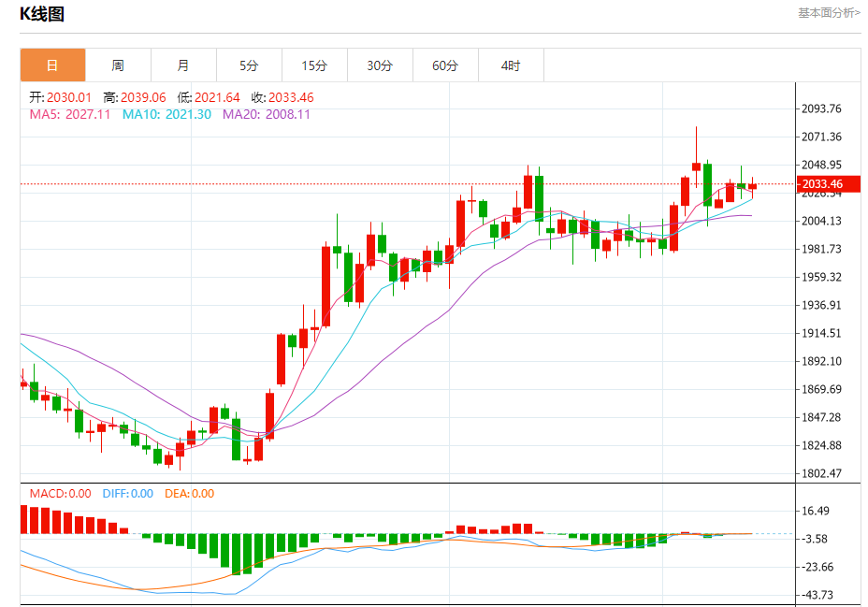Open the 基本面分析> link
The height and width of the screenshot is (607, 868).
pyautogui.click(x=829, y=13)
